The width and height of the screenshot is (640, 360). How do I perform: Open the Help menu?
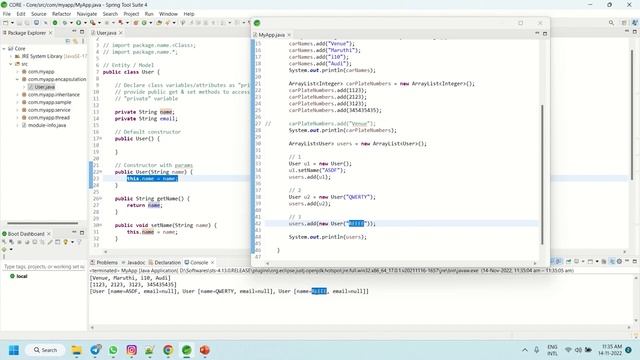click(189, 14)
